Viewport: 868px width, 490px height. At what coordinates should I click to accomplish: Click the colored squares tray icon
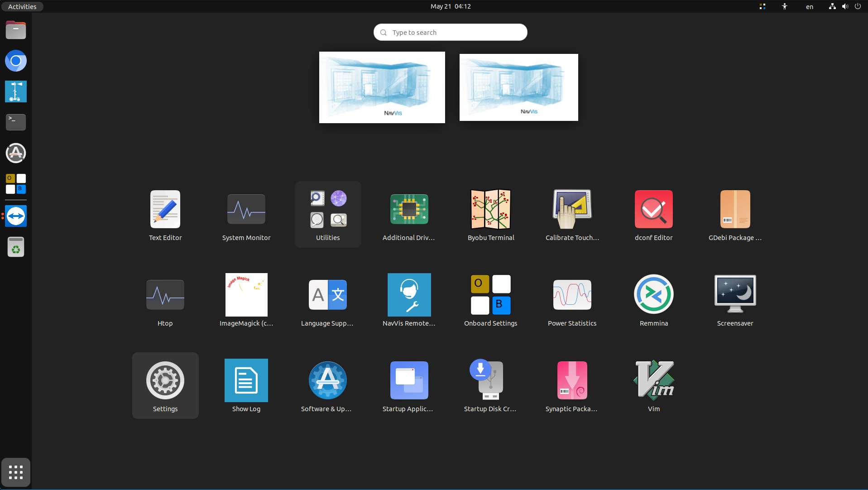[x=762, y=6]
